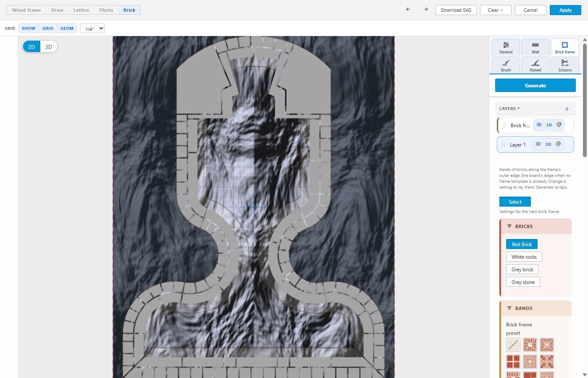Image resolution: width=588 pixels, height=378 pixels.
Task: Open the Photo tab
Action: [x=106, y=10]
